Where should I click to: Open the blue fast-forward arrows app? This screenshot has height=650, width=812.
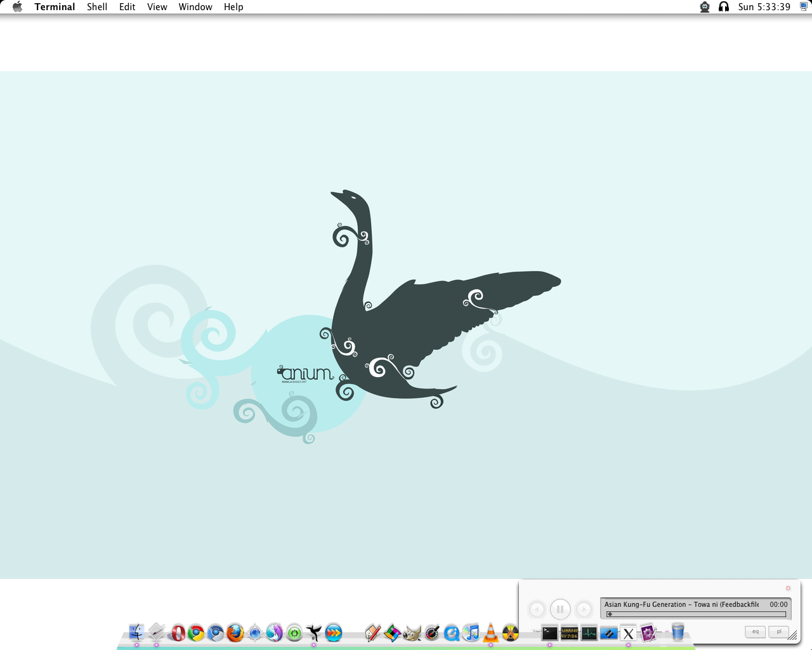point(334,633)
